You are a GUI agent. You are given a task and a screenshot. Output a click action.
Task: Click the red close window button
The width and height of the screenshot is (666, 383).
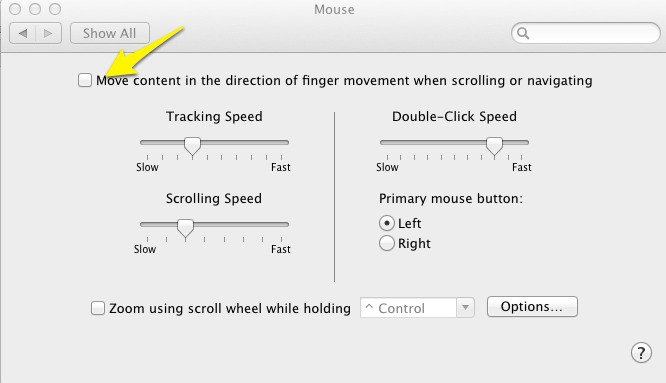point(15,9)
